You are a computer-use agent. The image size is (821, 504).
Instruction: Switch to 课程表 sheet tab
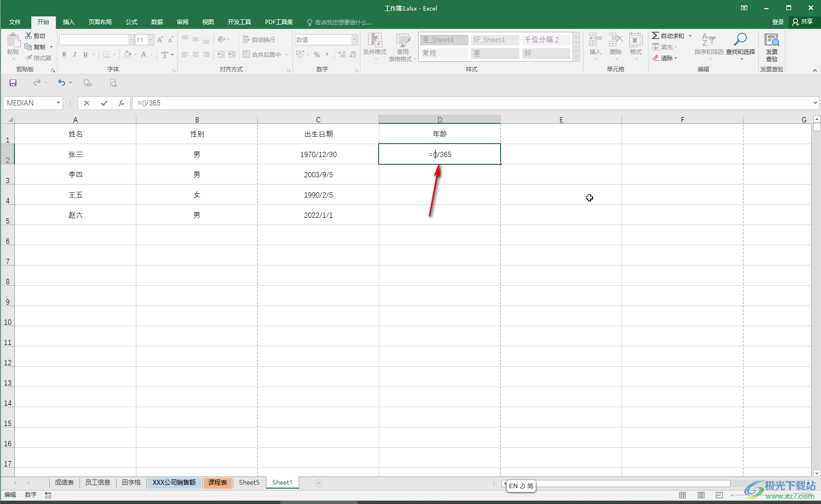(218, 482)
